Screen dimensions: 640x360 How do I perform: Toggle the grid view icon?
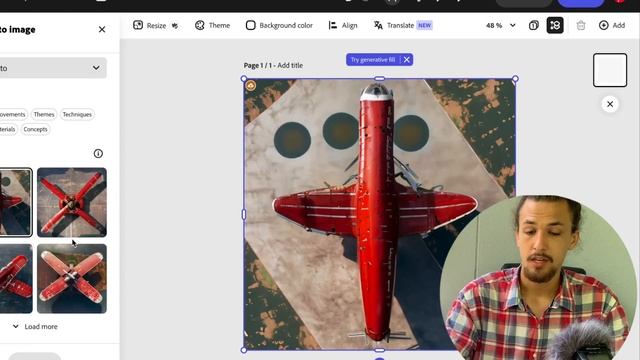555,25
